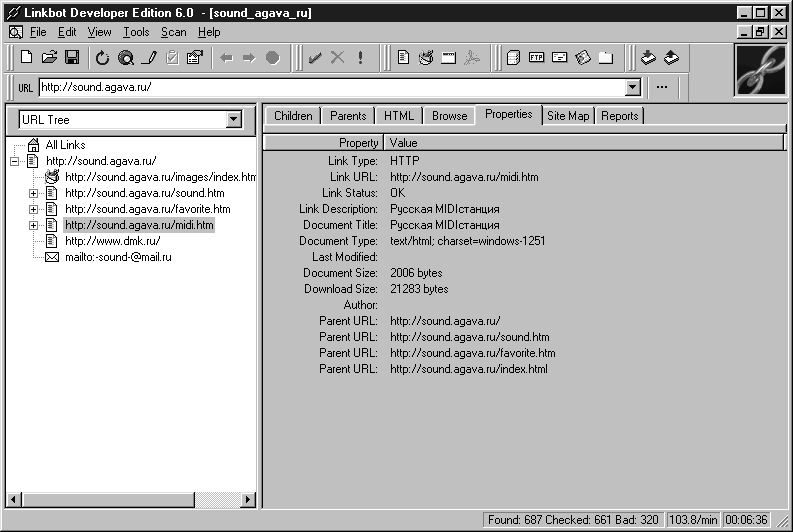Click the checkmark toolbar icon
This screenshot has width=793, height=532.
click(x=315, y=58)
